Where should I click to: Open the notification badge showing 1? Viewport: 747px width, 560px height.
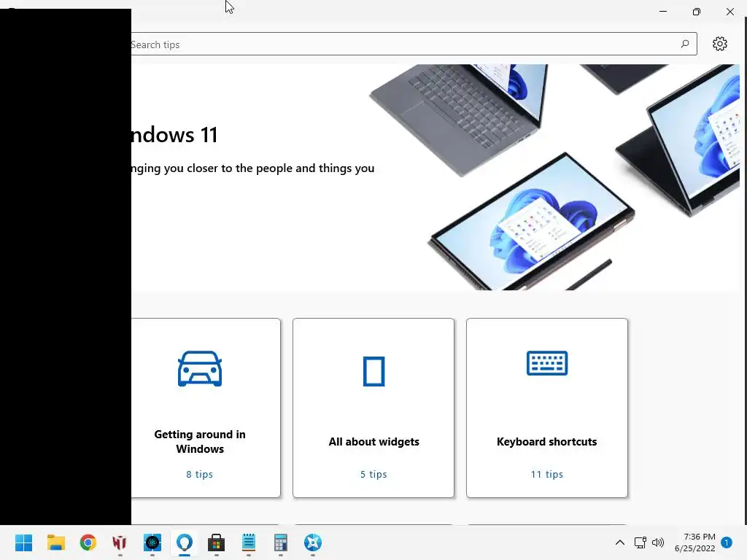pyautogui.click(x=727, y=542)
